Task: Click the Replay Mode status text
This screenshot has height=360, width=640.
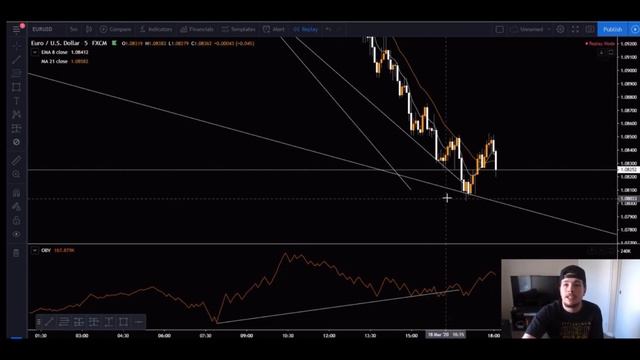Action: point(600,43)
